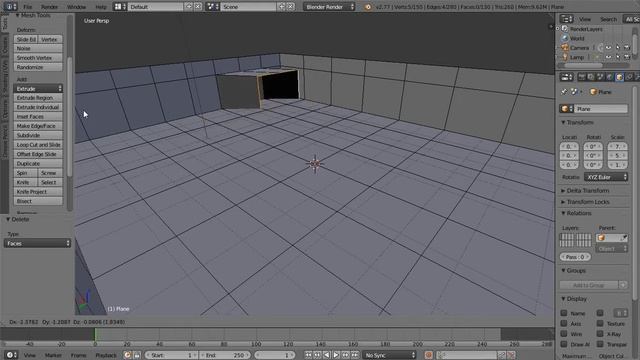Toggle Lamp visibility eye in outliner
Image resolution: width=640 pixels, height=360 pixels.
pos(608,57)
